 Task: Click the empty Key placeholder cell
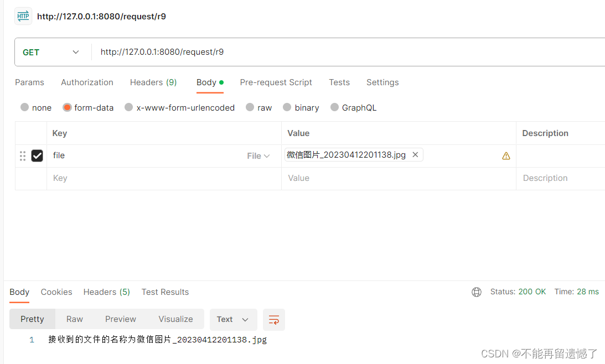pos(164,179)
